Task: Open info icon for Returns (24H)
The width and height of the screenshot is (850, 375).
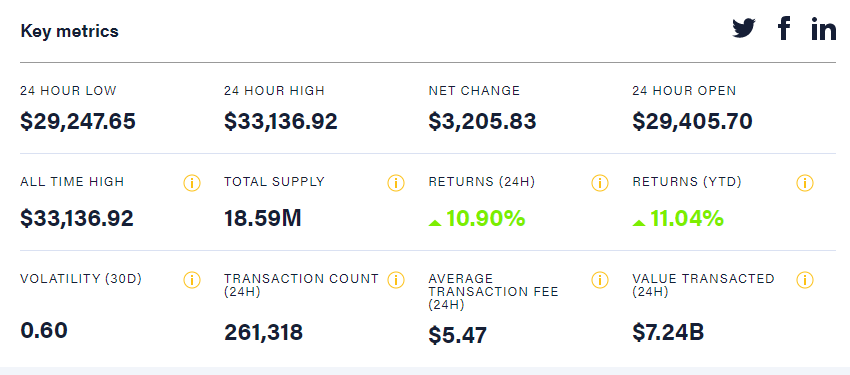Action: click(600, 183)
